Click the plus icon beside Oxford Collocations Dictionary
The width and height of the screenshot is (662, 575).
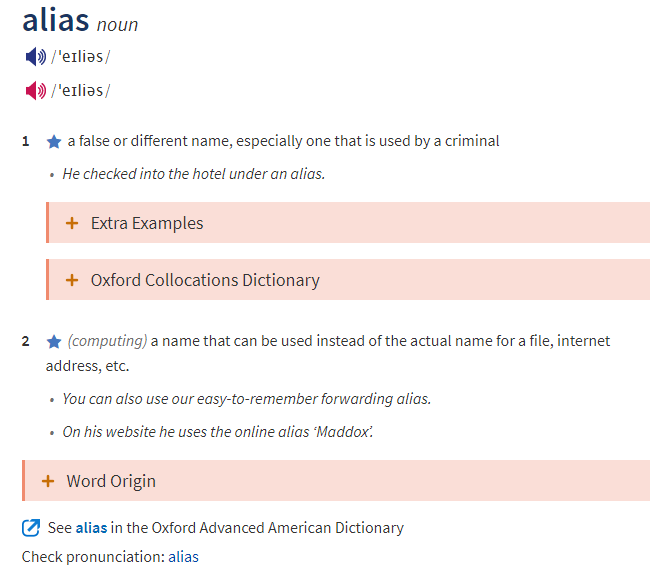[72, 280]
